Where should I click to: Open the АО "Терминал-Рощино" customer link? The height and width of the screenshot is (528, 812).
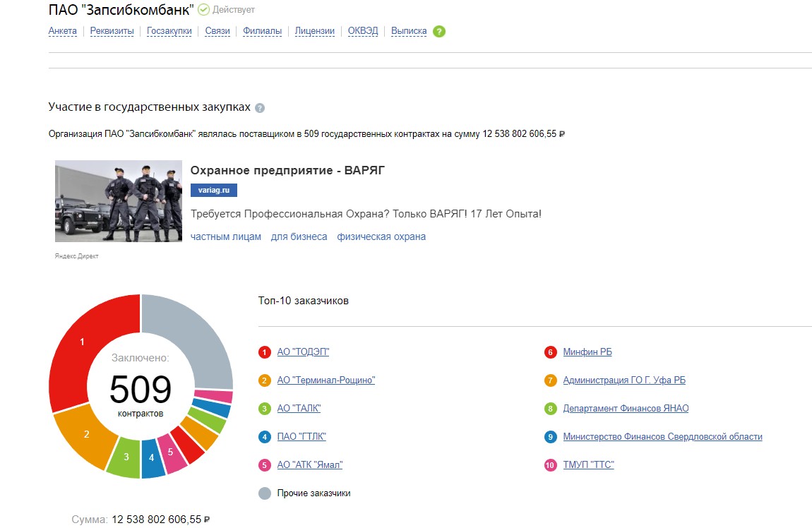tap(326, 380)
